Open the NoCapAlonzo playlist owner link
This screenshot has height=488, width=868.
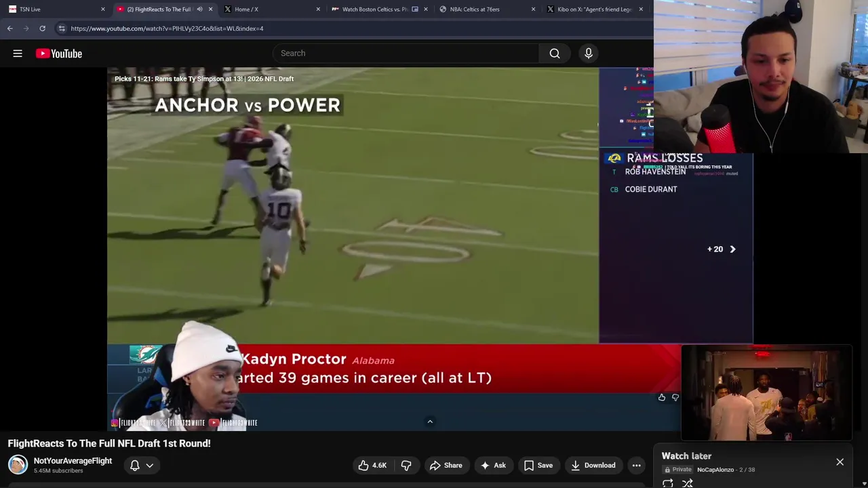pyautogui.click(x=715, y=470)
